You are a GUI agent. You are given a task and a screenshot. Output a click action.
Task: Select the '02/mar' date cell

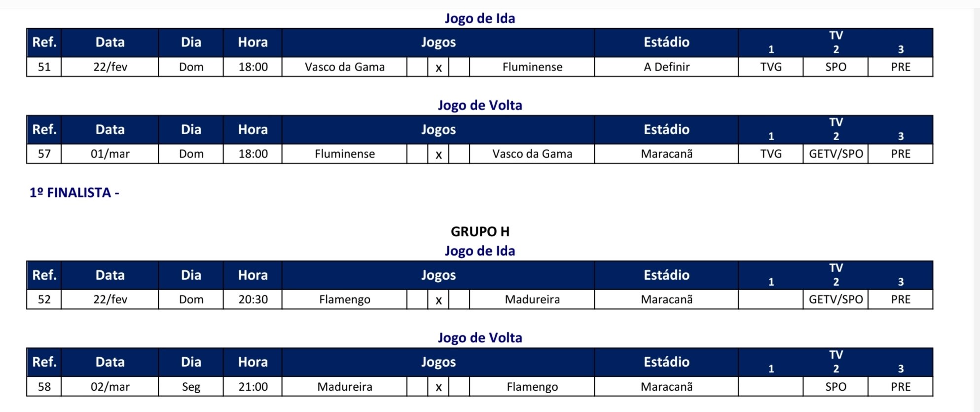[110, 387]
